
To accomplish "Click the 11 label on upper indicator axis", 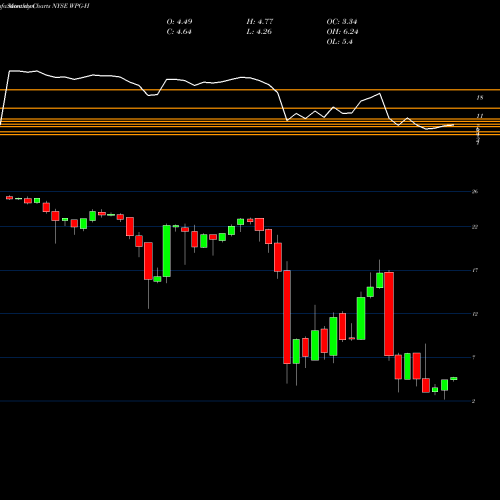I will click(480, 116).
